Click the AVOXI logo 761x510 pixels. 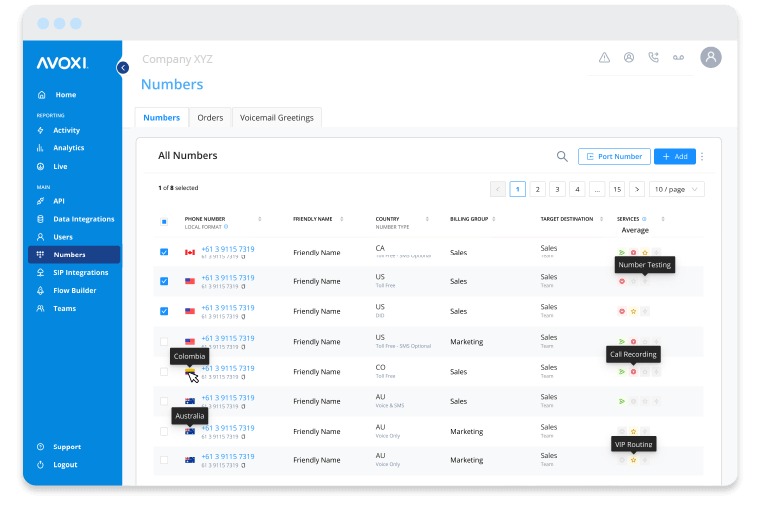(63, 63)
